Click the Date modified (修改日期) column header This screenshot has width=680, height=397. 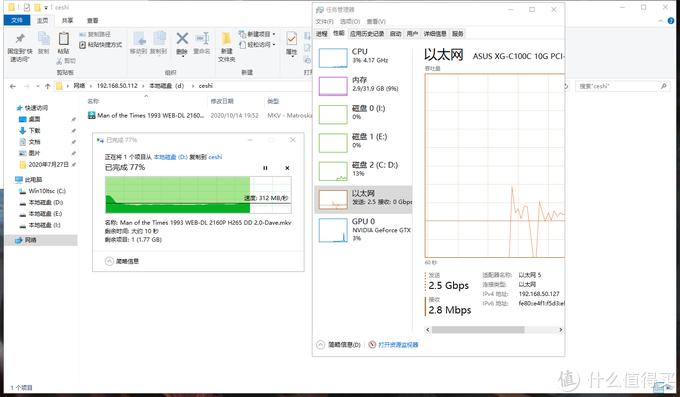coord(222,102)
